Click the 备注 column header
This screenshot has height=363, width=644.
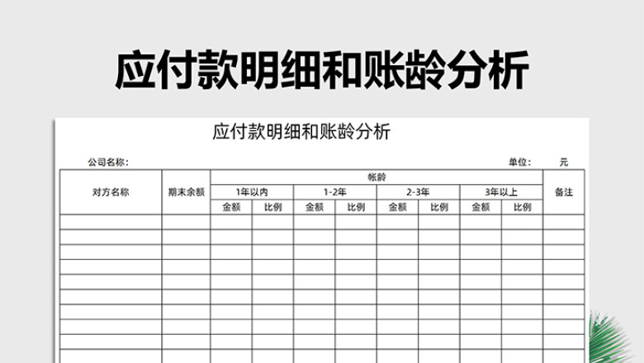click(563, 192)
